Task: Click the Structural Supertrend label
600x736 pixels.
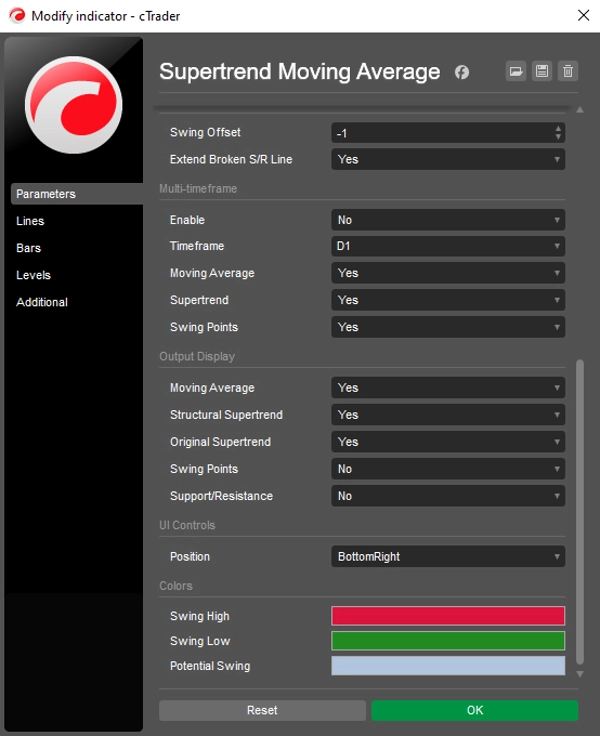Action: coord(226,415)
